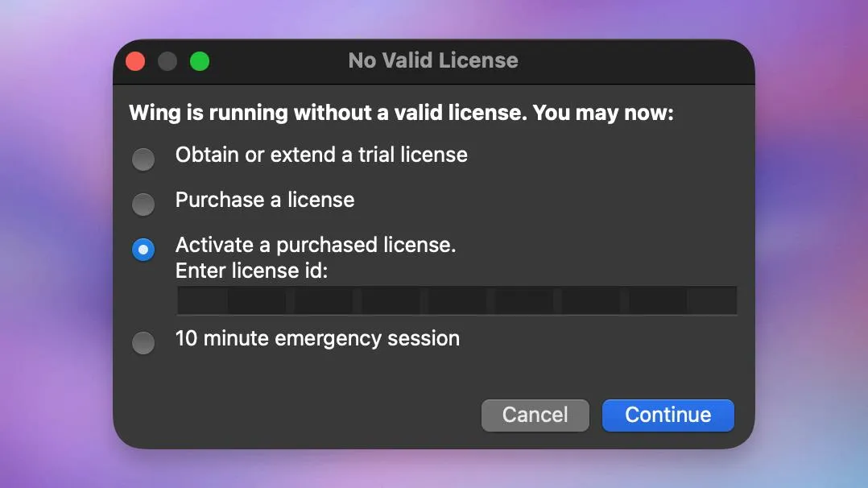This screenshot has height=488, width=868.
Task: Click the license id text field
Action: pyautogui.click(x=457, y=301)
